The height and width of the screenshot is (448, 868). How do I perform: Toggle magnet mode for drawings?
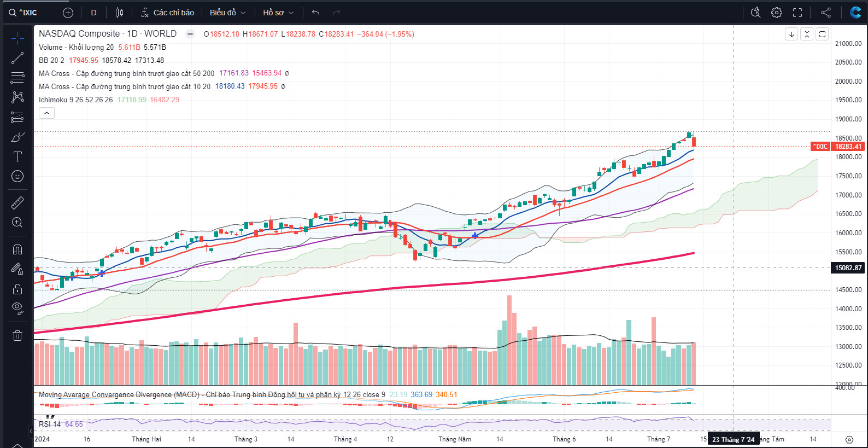[x=17, y=249]
